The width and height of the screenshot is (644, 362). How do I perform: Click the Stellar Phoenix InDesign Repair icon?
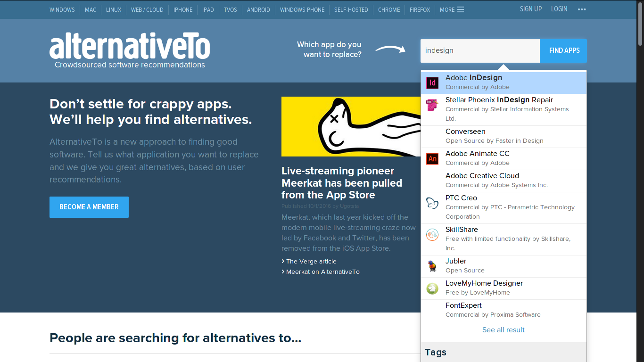(432, 105)
